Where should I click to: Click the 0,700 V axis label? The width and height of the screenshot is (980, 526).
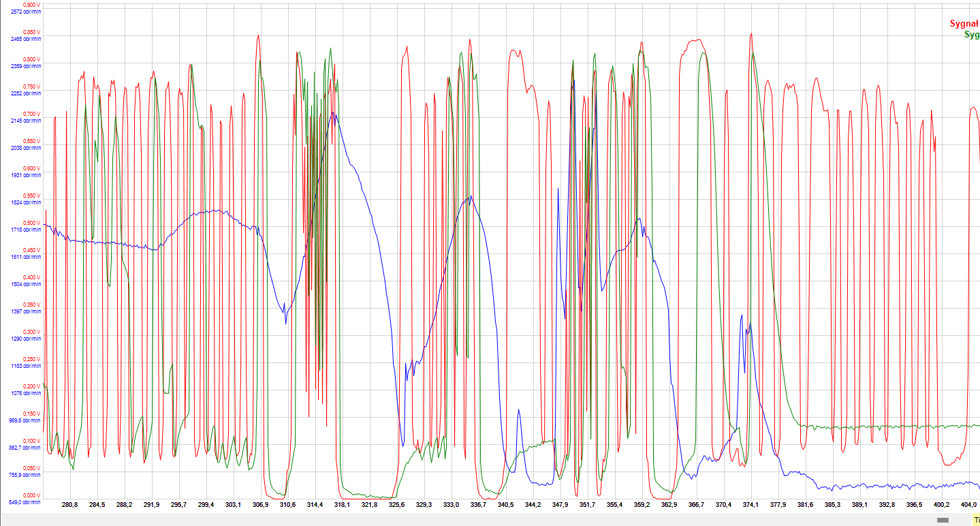pyautogui.click(x=31, y=114)
